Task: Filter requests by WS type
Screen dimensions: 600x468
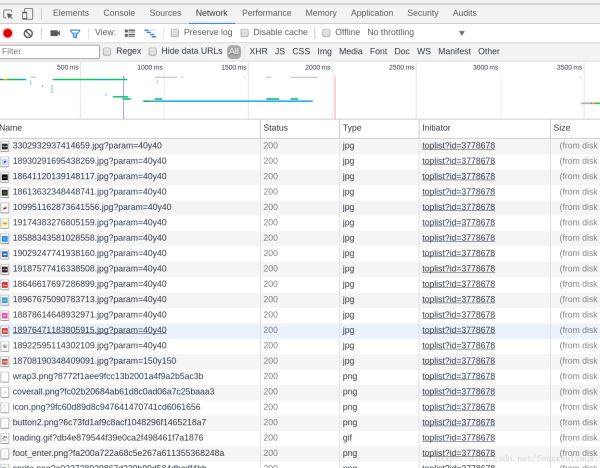Action: pyautogui.click(x=424, y=51)
